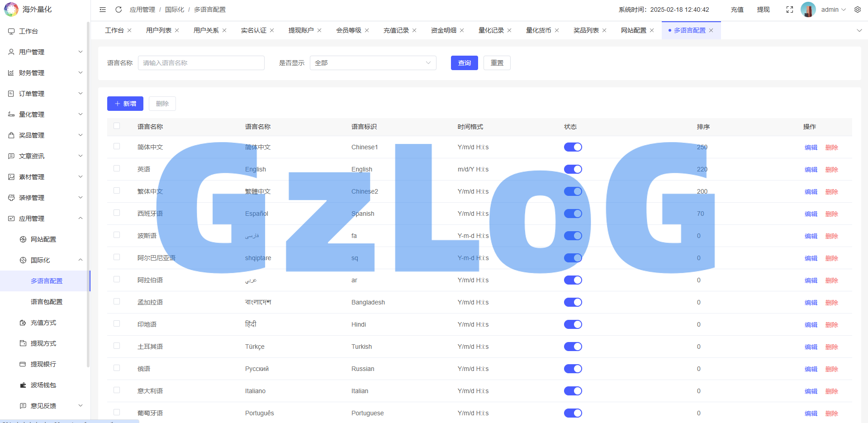Open 波场钱包 wallet menu item

43,385
